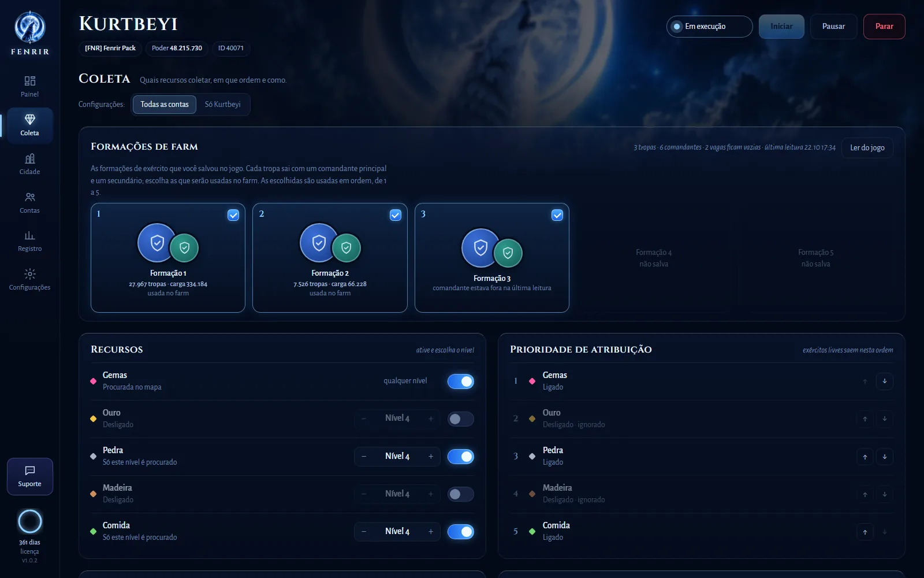Increase Comida level with plus
Screen dimensions: 924x578
point(431,532)
